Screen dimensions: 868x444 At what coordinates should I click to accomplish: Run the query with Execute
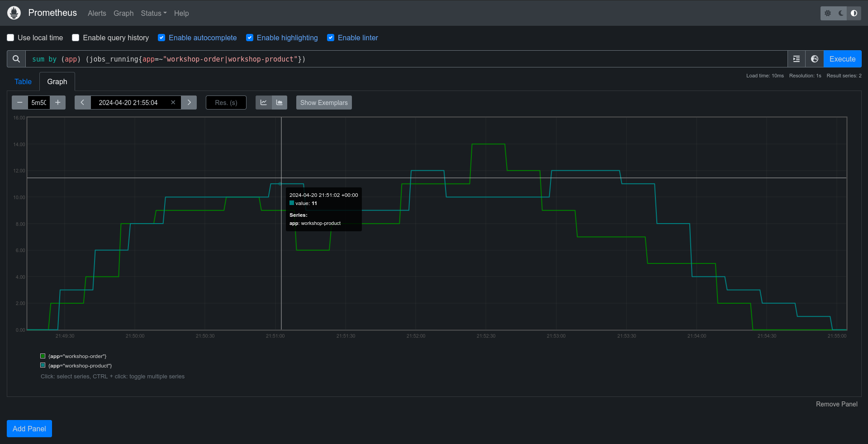tap(842, 59)
